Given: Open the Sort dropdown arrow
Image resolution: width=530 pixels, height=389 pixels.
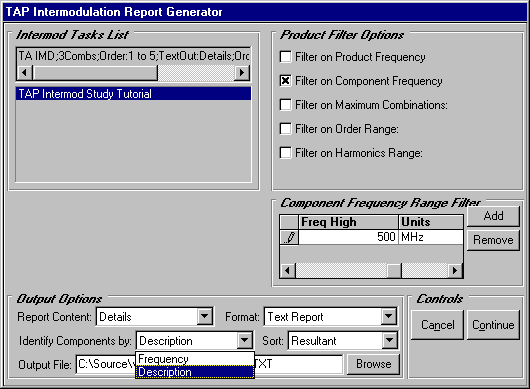Looking at the screenshot, I should 390,340.
